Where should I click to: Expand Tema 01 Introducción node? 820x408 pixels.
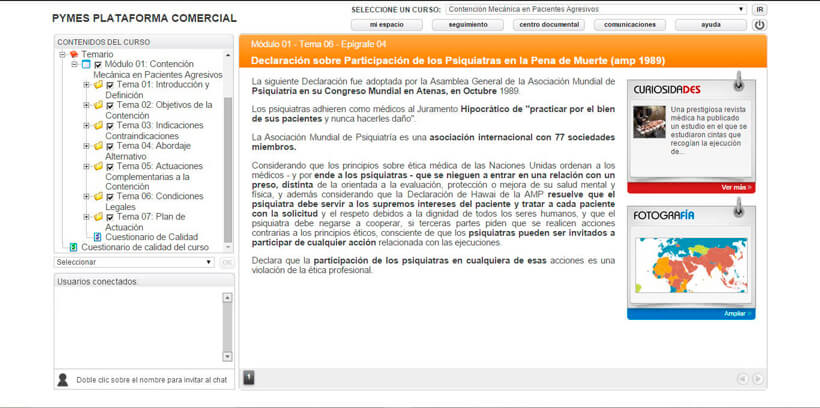(86, 84)
